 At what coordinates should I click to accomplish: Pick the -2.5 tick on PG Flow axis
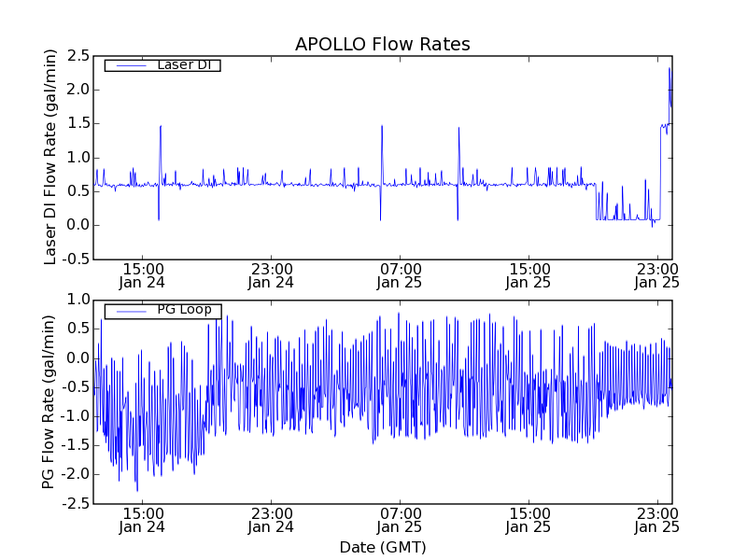click(x=76, y=503)
